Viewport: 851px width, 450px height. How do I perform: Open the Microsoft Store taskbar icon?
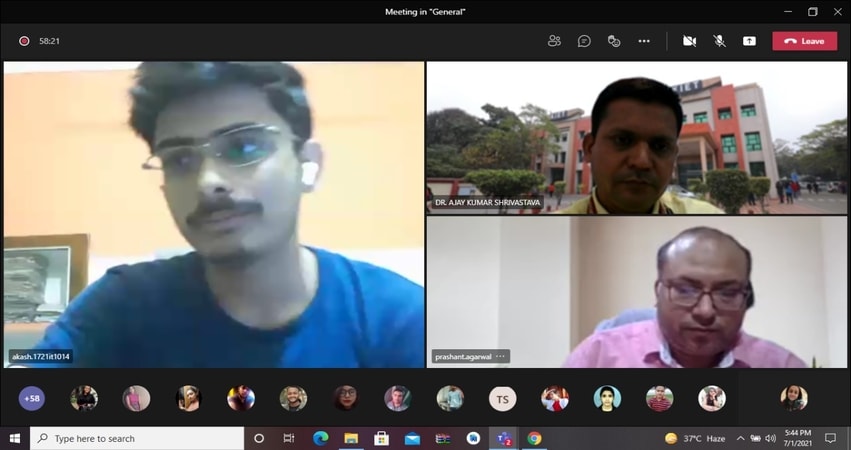pos(381,438)
